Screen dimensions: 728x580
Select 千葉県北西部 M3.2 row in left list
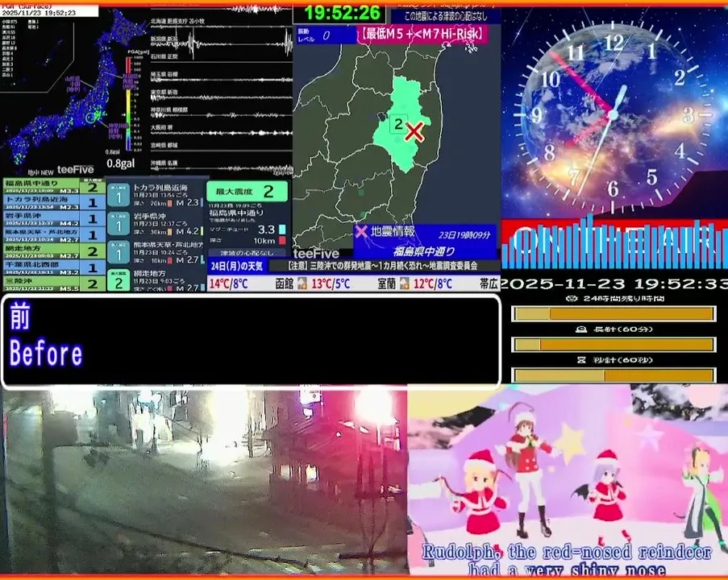click(x=54, y=267)
